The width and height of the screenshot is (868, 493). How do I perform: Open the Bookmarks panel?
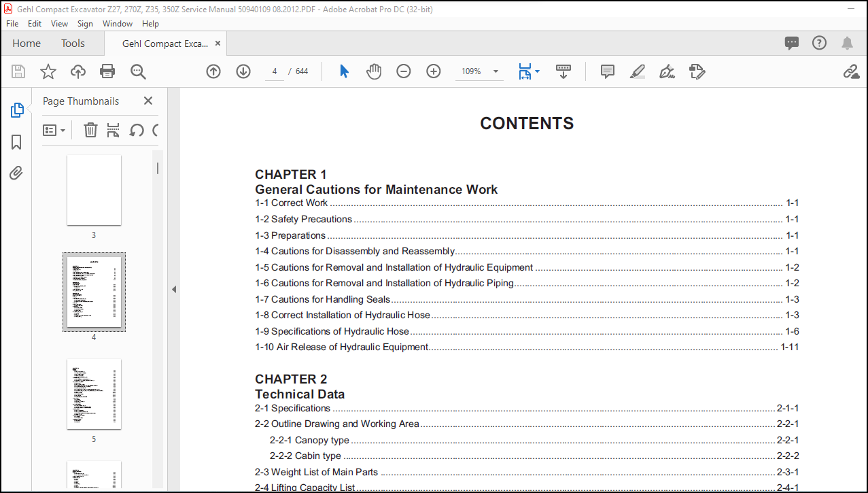(17, 142)
